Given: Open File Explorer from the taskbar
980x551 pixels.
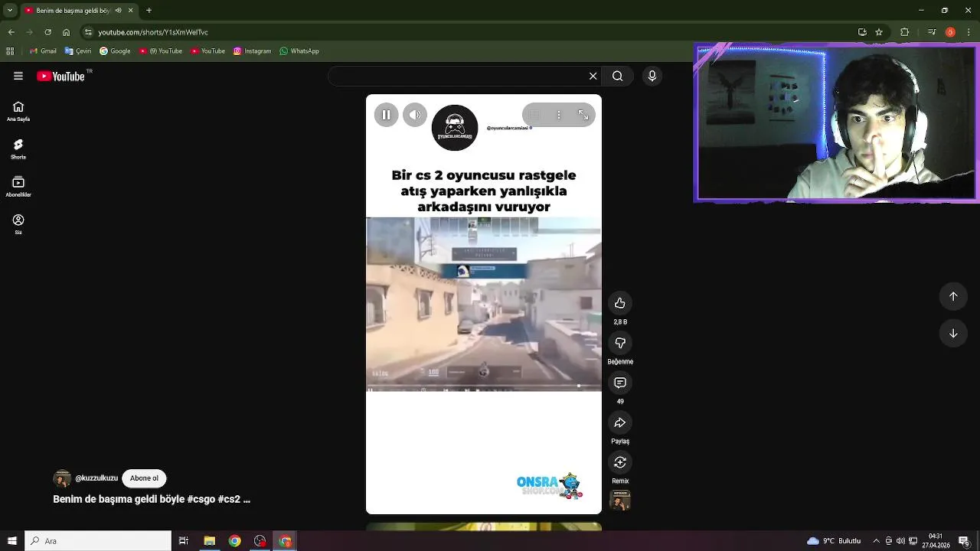Looking at the screenshot, I should (x=209, y=541).
